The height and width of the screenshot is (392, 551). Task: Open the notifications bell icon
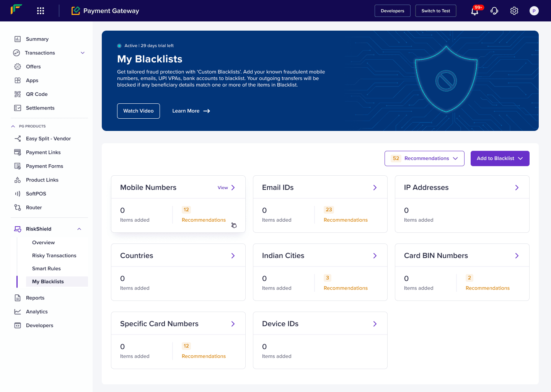(x=474, y=11)
